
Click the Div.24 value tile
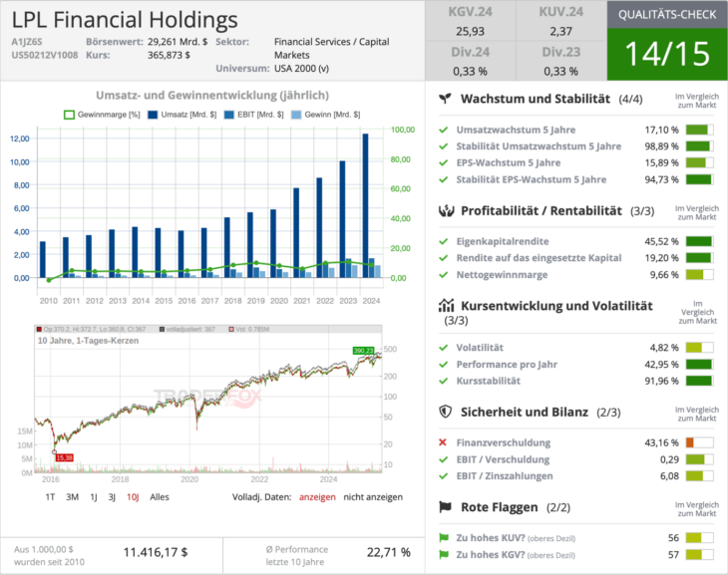(470, 61)
